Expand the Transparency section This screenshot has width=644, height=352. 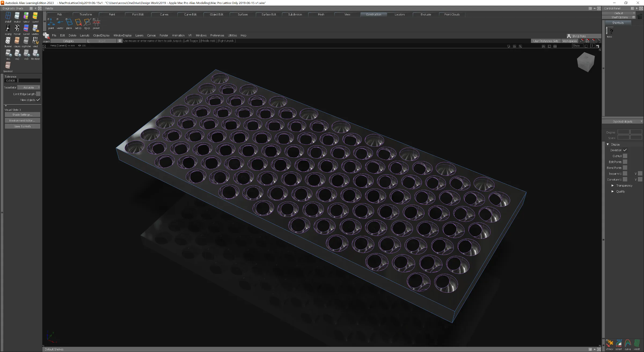[x=613, y=186]
